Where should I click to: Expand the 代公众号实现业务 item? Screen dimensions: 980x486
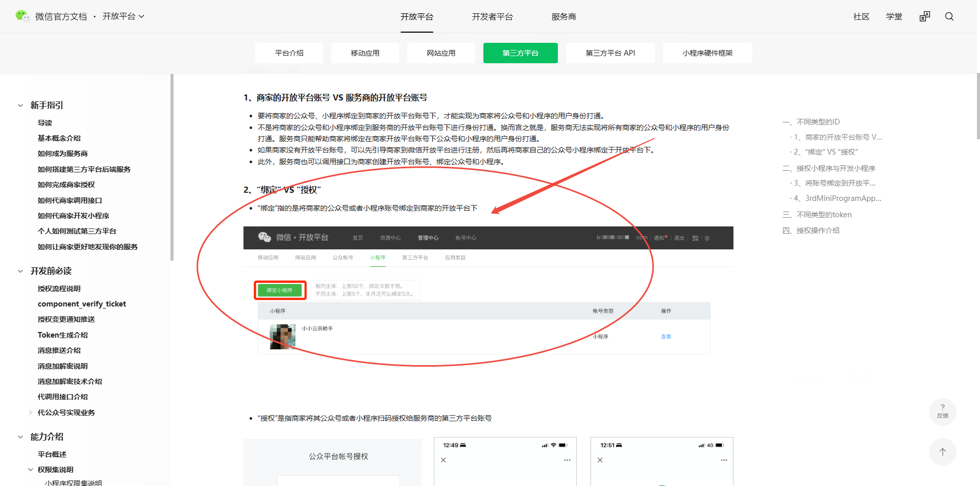click(x=31, y=413)
